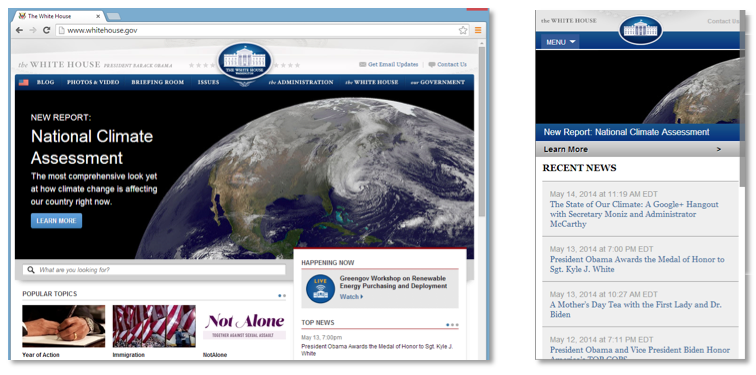Open the ISSUES navigation menu item

(208, 82)
